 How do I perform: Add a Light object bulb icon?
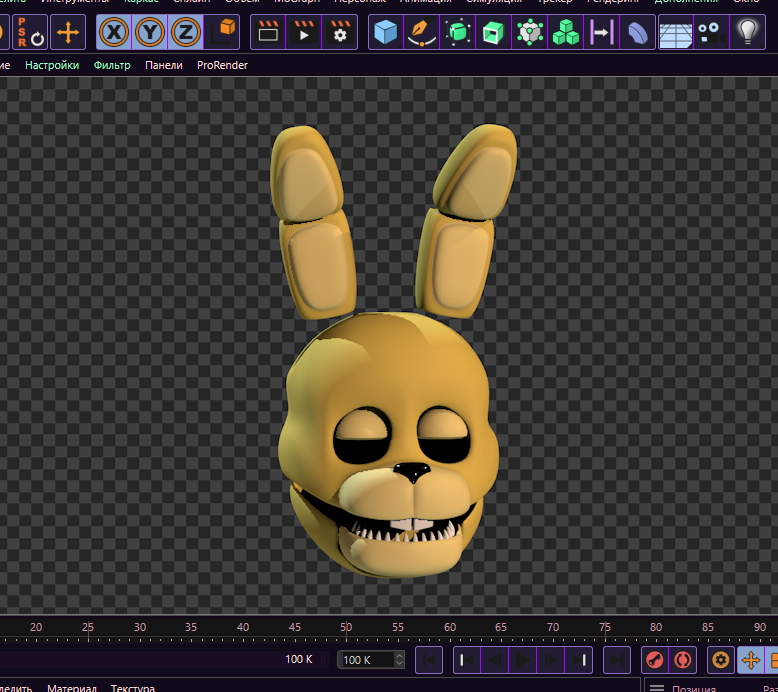point(748,32)
